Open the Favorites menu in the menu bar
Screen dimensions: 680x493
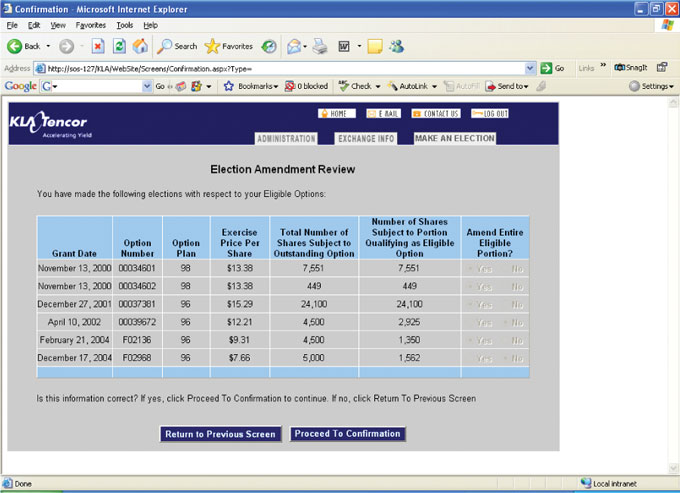click(91, 25)
